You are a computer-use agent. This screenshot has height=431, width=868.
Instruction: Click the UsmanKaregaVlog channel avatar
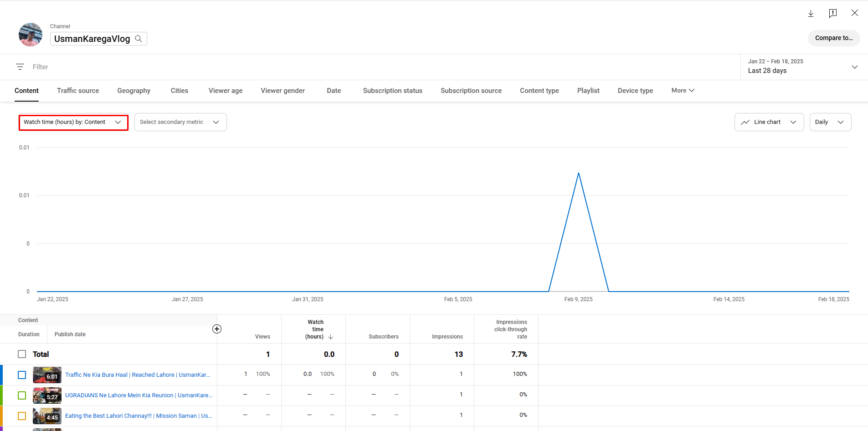(30, 34)
